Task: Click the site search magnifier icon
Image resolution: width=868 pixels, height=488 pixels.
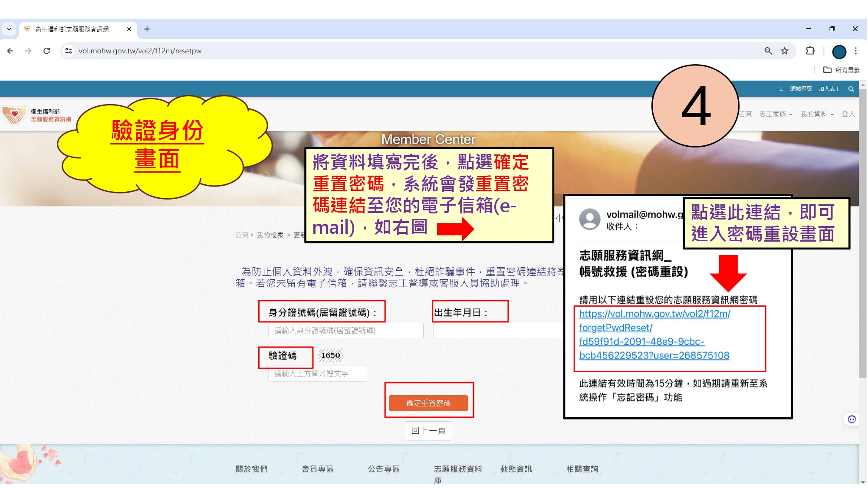Action: point(851,89)
